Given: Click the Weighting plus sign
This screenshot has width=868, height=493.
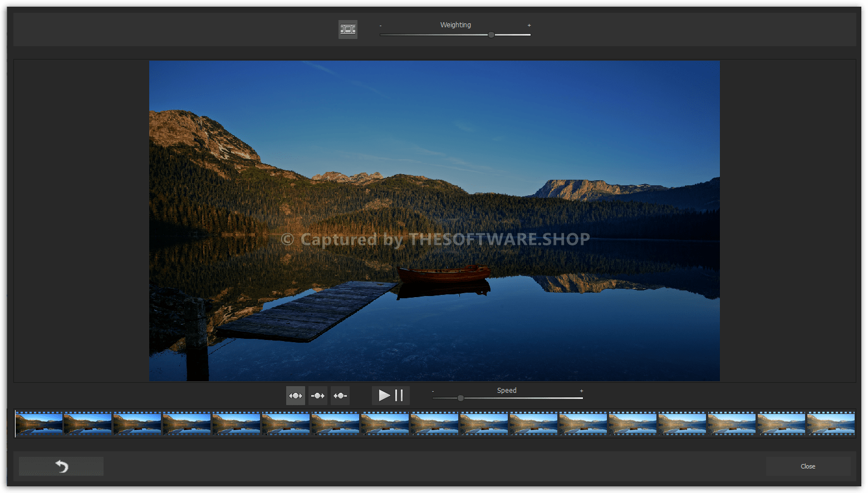Looking at the screenshot, I should [x=529, y=26].
